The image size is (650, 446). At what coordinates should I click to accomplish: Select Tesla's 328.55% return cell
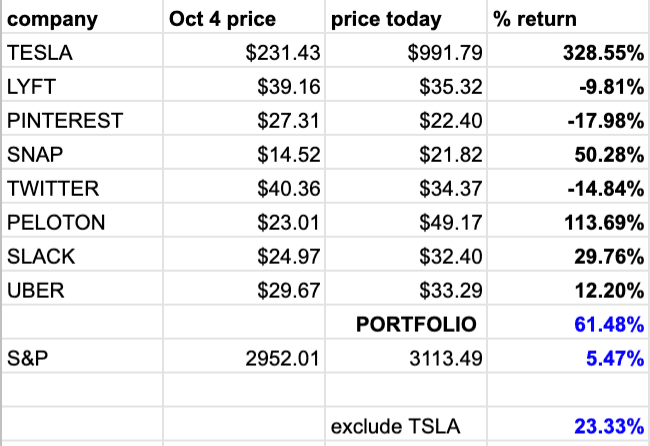coord(568,51)
